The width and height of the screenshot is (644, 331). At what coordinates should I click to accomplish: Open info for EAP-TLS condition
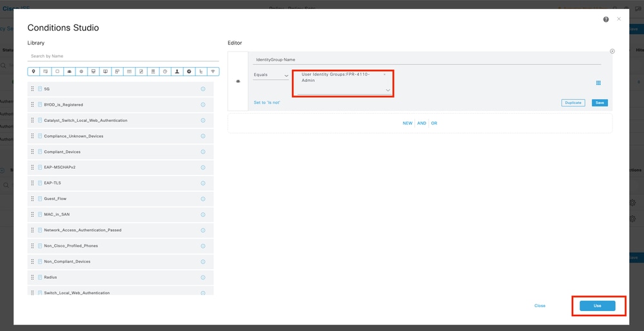[x=203, y=183]
